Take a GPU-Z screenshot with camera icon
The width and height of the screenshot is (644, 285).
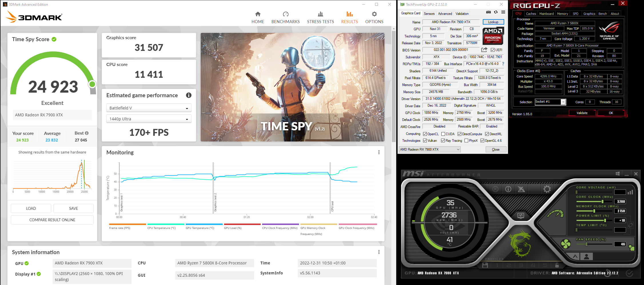[x=489, y=12]
